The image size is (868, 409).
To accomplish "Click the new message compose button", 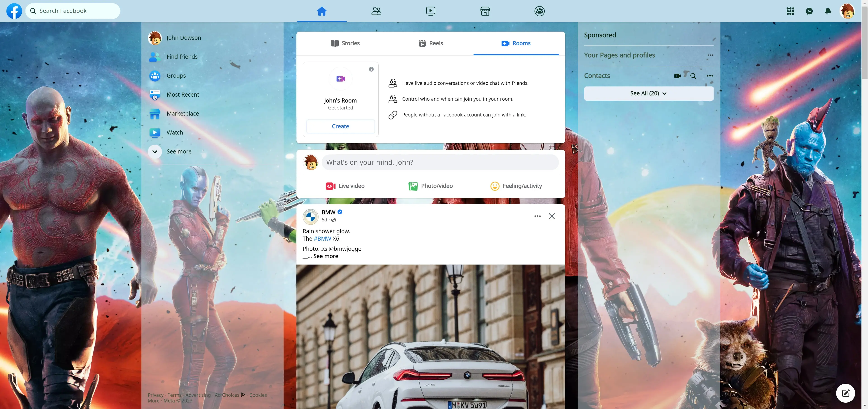I will [845, 393].
